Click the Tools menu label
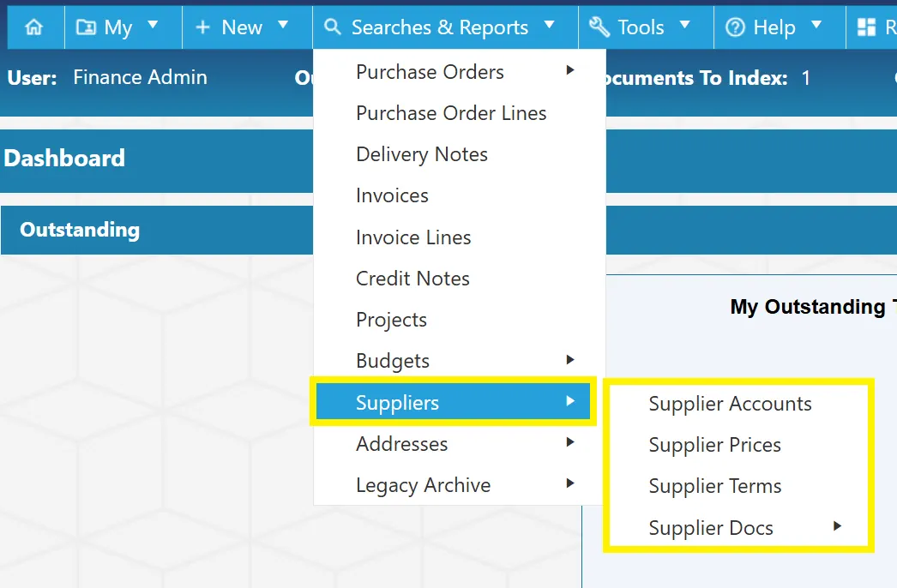The height and width of the screenshot is (588, 897). pos(641,27)
